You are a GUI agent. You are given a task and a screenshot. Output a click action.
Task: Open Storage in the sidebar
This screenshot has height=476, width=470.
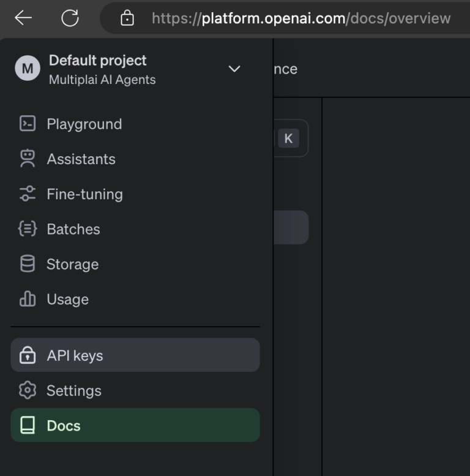[x=135, y=264]
